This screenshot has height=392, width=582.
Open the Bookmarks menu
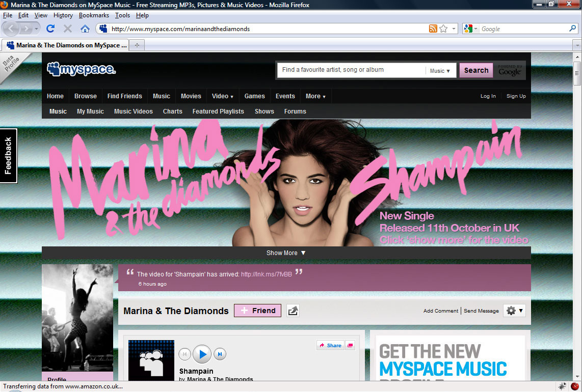[x=94, y=15]
